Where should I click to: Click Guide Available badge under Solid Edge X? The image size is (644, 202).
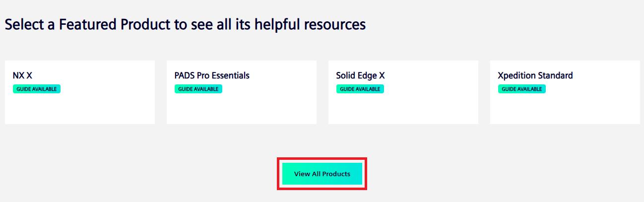[x=360, y=89]
